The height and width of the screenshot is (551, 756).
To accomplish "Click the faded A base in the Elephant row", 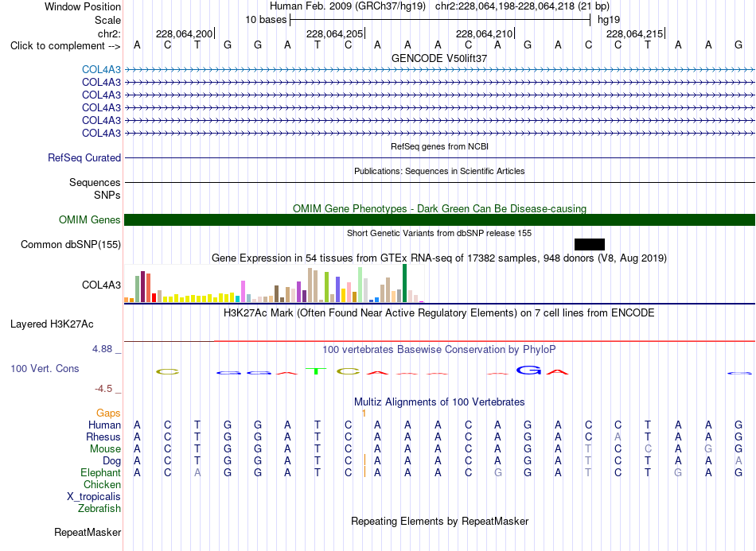I will click(197, 472).
